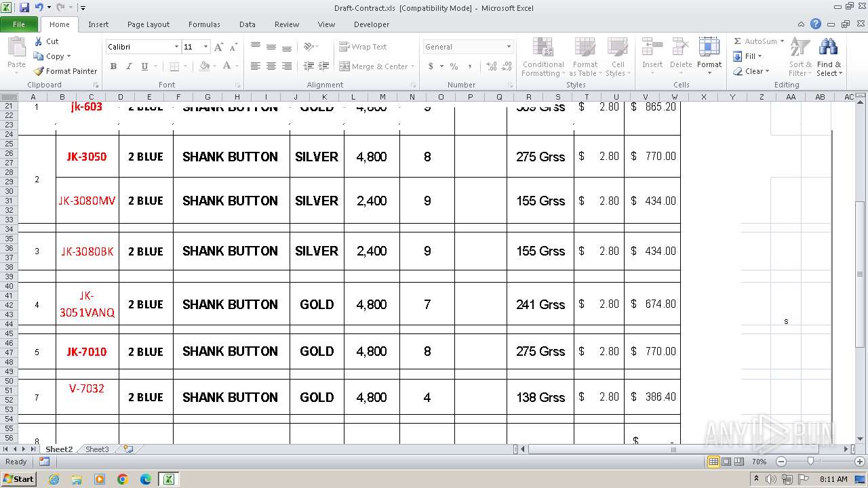868x488 pixels.
Task: Open Cell Styles gallery
Action: [x=616, y=58]
